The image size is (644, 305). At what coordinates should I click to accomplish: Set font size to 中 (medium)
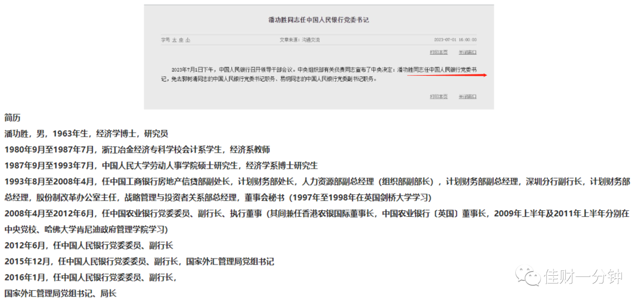click(x=181, y=40)
